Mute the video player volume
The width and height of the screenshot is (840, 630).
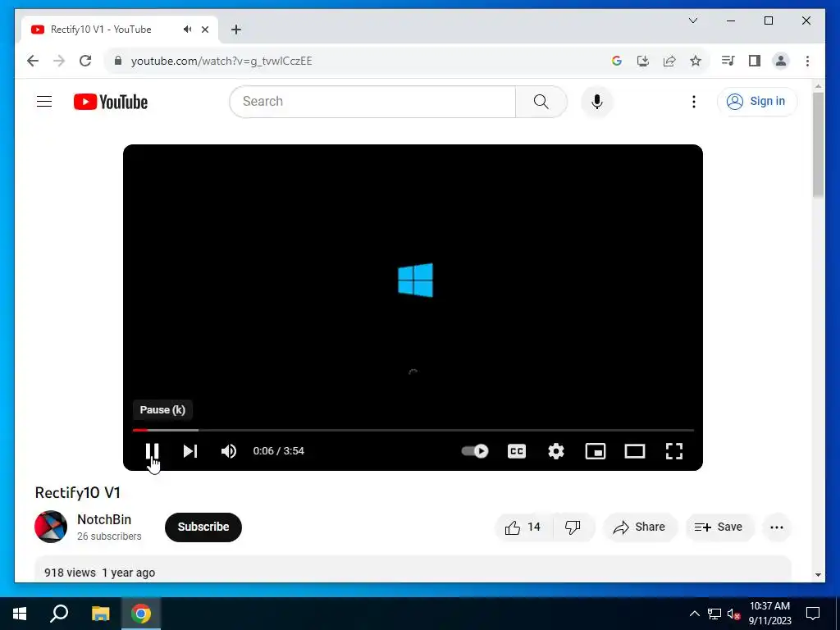(229, 451)
